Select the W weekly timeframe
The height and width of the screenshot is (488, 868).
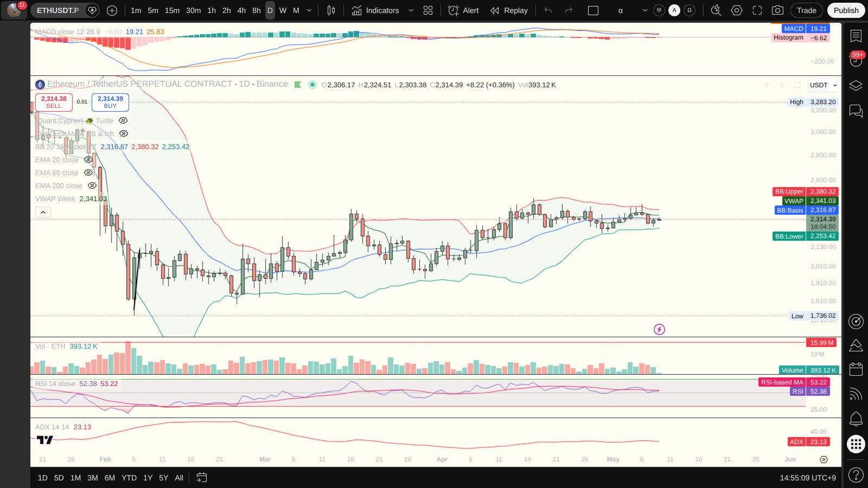283,10
